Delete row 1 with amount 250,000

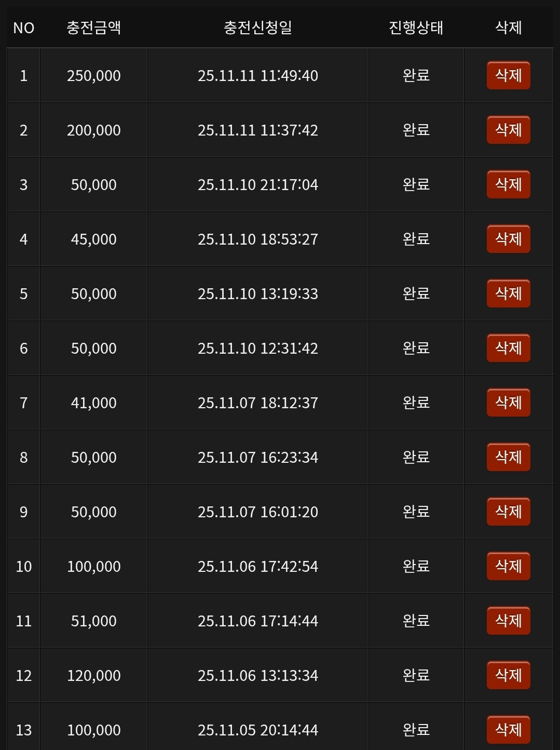(x=508, y=75)
